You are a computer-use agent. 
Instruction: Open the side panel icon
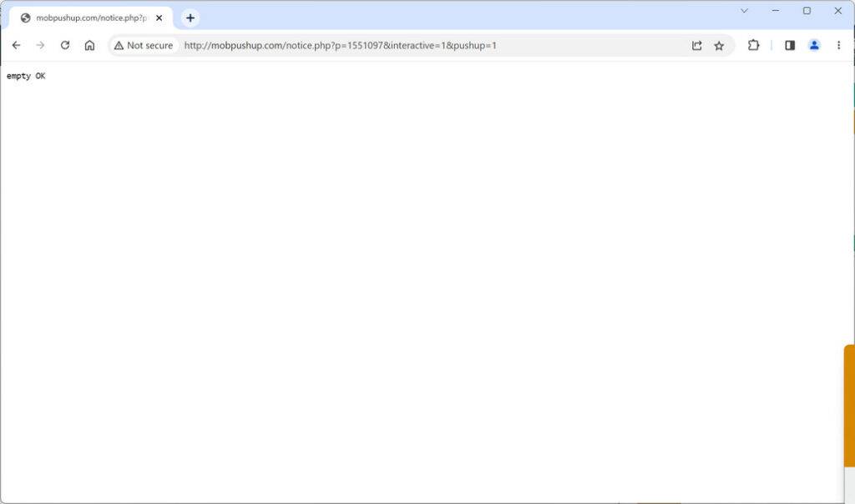click(789, 45)
